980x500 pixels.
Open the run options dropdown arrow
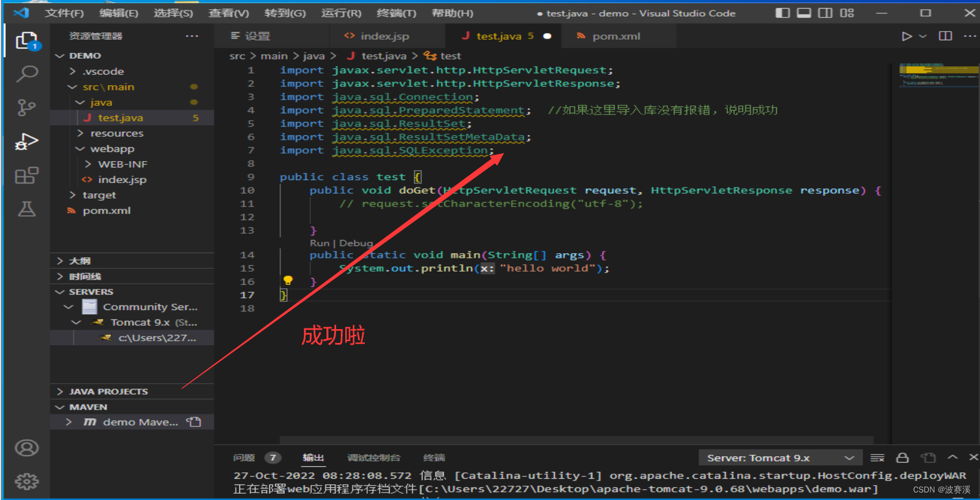[x=923, y=36]
